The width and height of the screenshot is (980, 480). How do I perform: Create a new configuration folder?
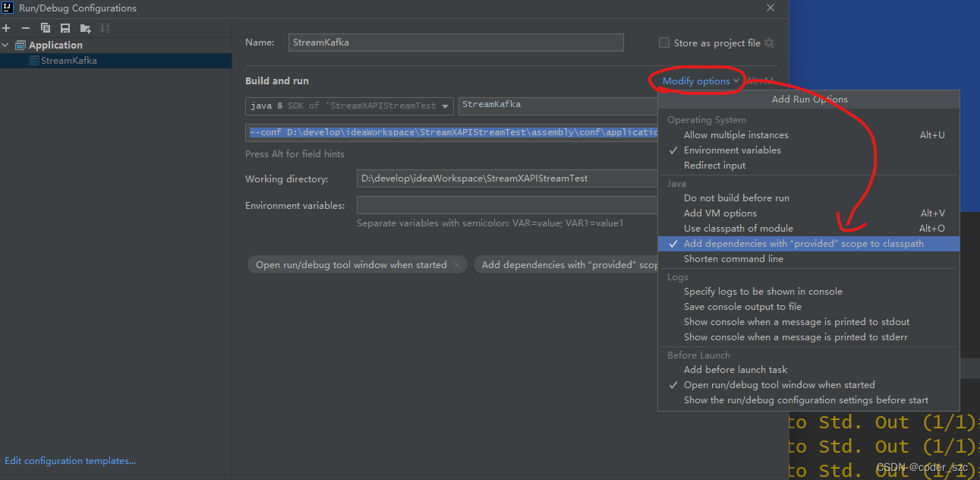tap(85, 28)
